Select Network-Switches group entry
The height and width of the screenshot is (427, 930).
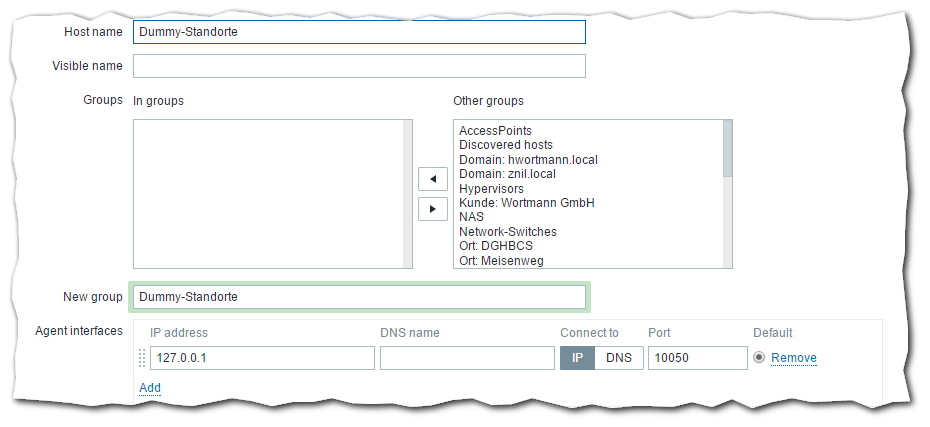click(x=507, y=232)
